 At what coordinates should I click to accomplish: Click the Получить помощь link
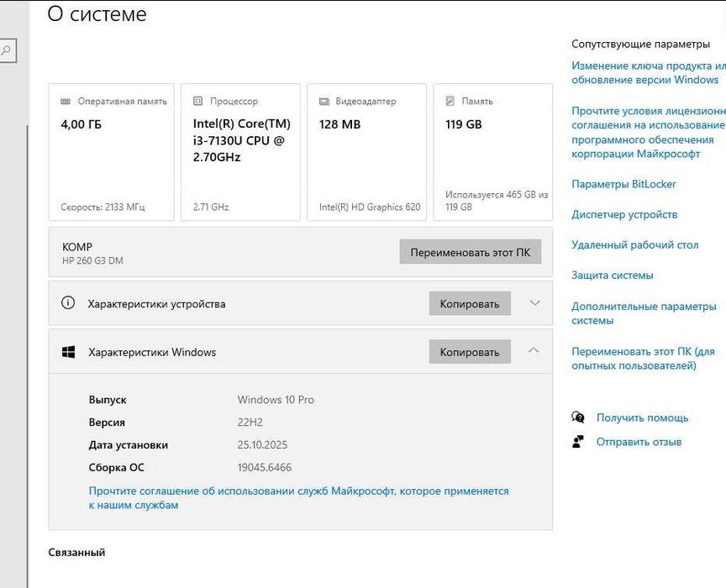[x=642, y=417]
